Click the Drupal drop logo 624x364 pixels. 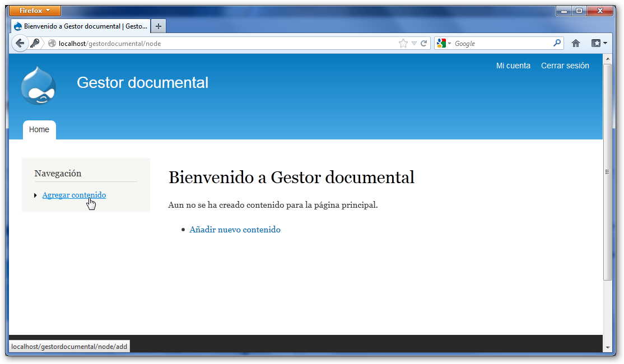coord(38,86)
